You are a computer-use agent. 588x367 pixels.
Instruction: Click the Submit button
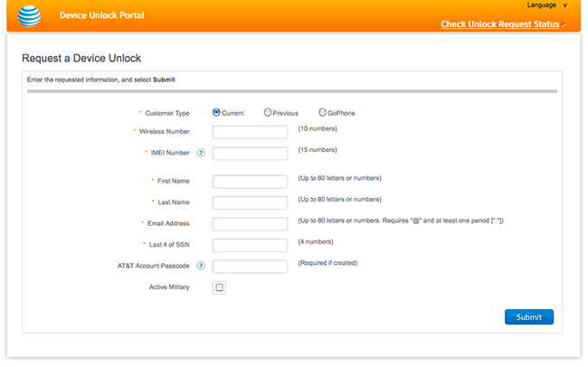tap(529, 317)
